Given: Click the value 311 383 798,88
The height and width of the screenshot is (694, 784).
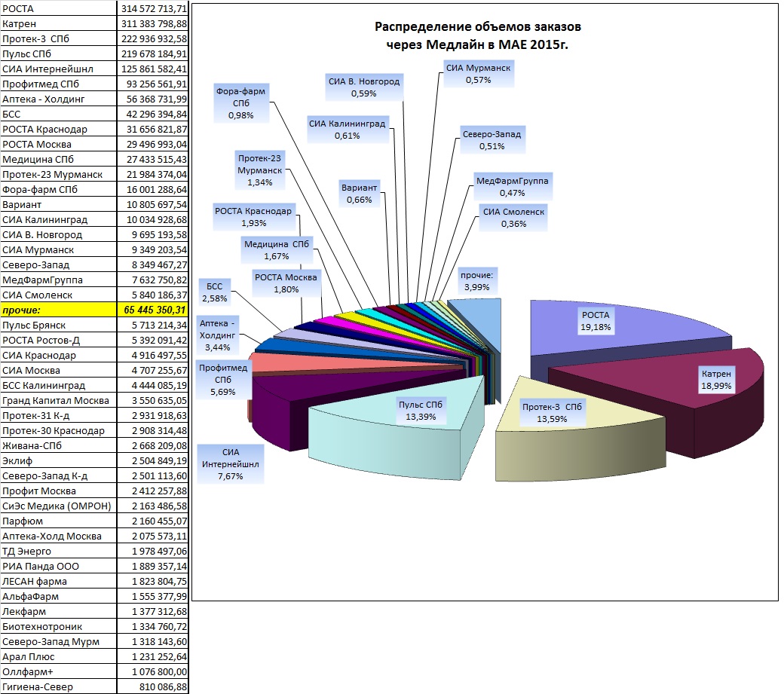Looking at the screenshot, I should pyautogui.click(x=153, y=23).
